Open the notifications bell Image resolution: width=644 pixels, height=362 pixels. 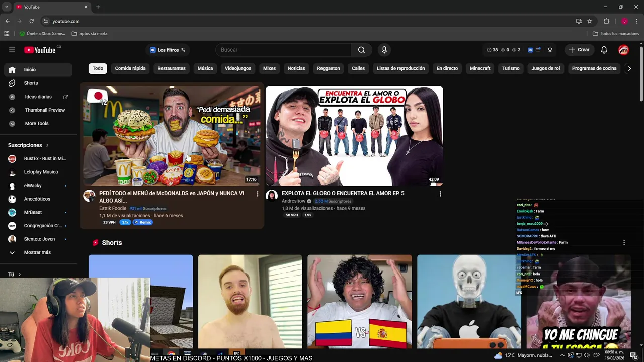pos(604,50)
